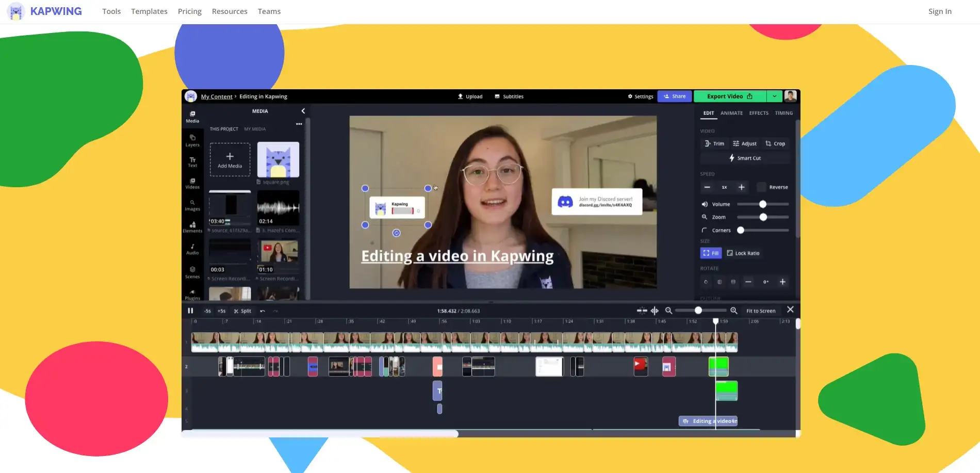The width and height of the screenshot is (980, 473).
Task: Adjust the Volume slider
Action: coord(763,204)
